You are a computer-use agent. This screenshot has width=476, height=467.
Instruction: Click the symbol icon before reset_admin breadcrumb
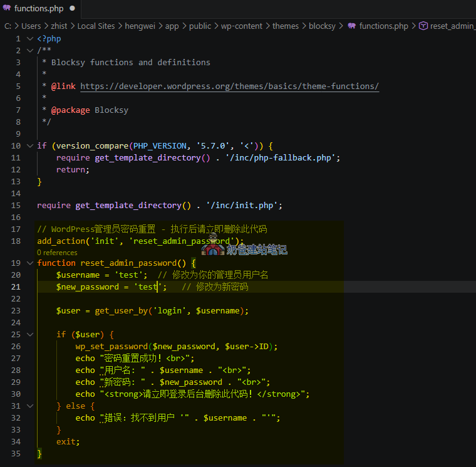pyautogui.click(x=423, y=26)
